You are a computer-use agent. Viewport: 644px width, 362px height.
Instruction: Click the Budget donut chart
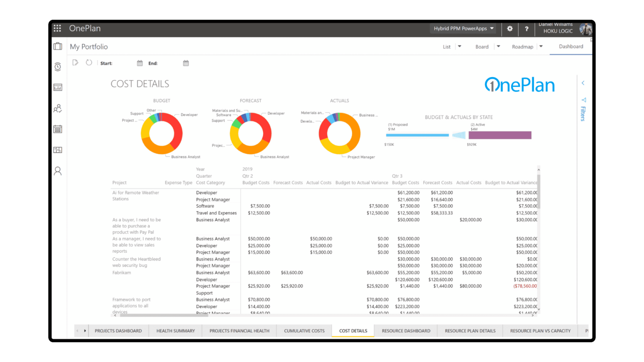coord(161,134)
